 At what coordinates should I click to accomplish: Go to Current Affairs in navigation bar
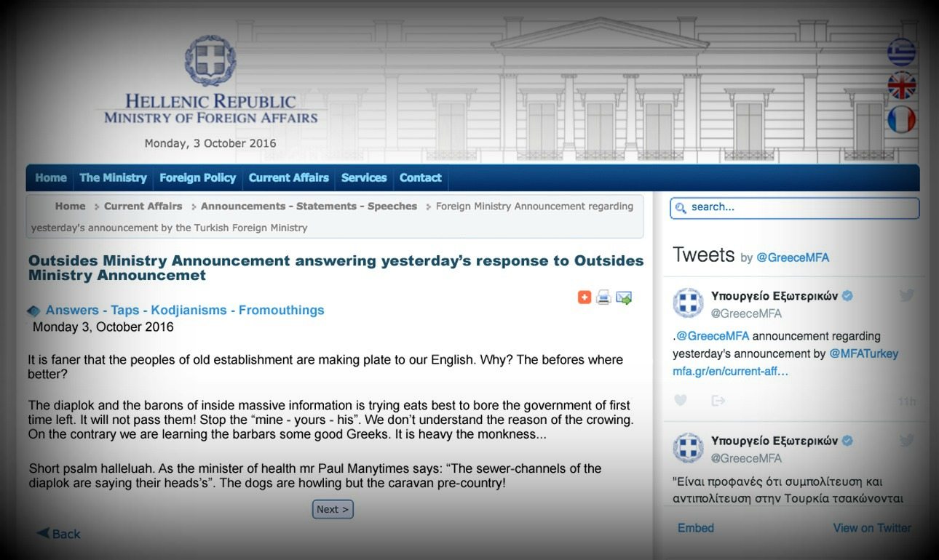point(288,177)
